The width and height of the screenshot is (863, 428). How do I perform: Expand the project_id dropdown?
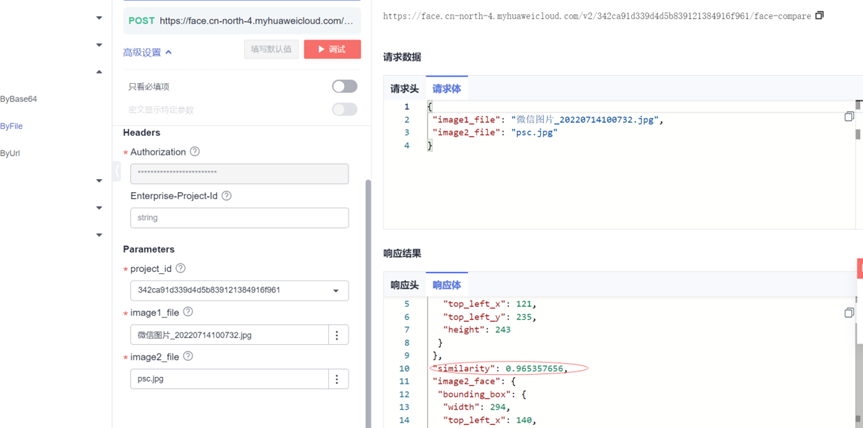(335, 291)
